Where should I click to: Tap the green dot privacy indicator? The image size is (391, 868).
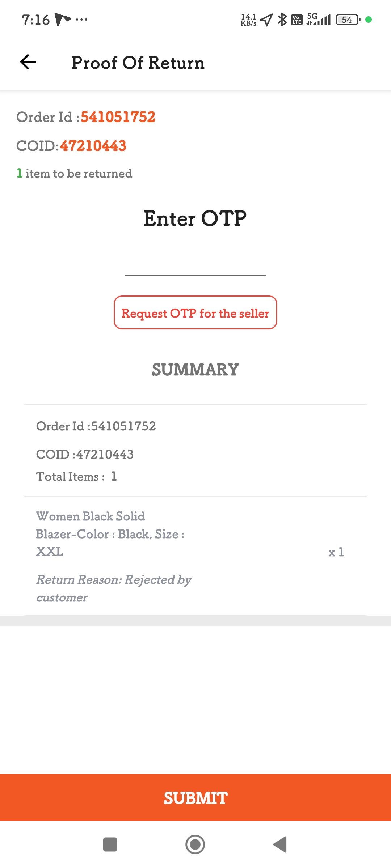[x=369, y=20]
